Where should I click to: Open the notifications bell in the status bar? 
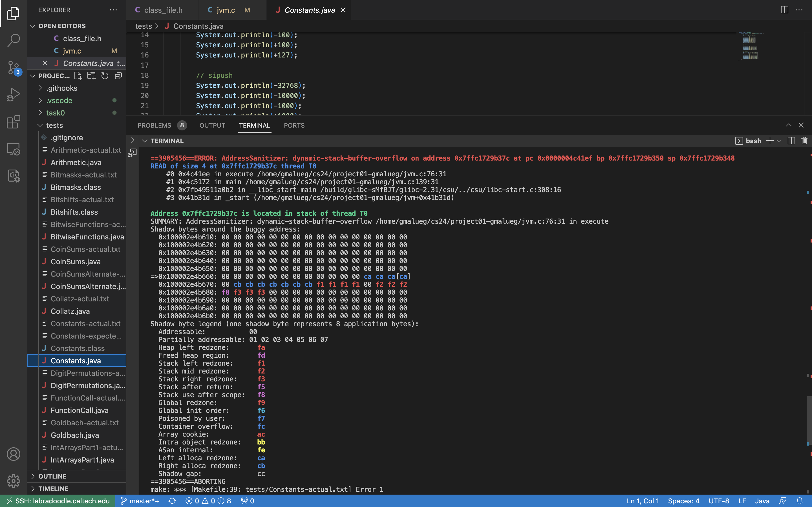[800, 501]
